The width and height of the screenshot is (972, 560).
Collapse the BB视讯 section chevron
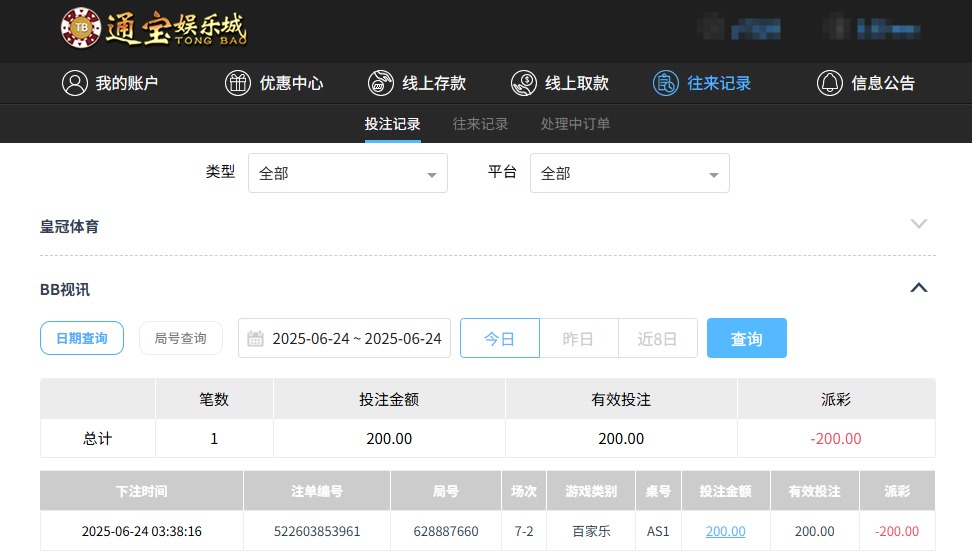pos(919,288)
